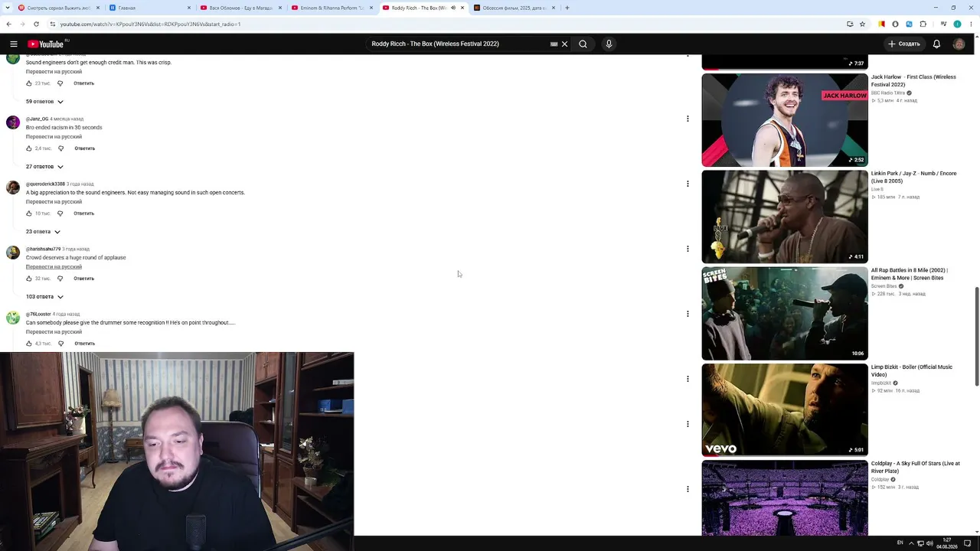Open the Создать create menu
Screen dimensions: 980x551
click(904, 44)
